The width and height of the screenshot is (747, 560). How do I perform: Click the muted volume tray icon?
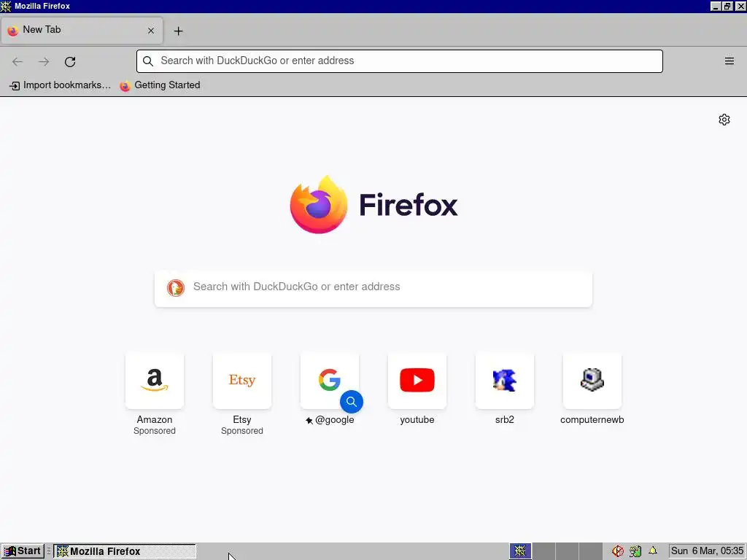tap(618, 551)
